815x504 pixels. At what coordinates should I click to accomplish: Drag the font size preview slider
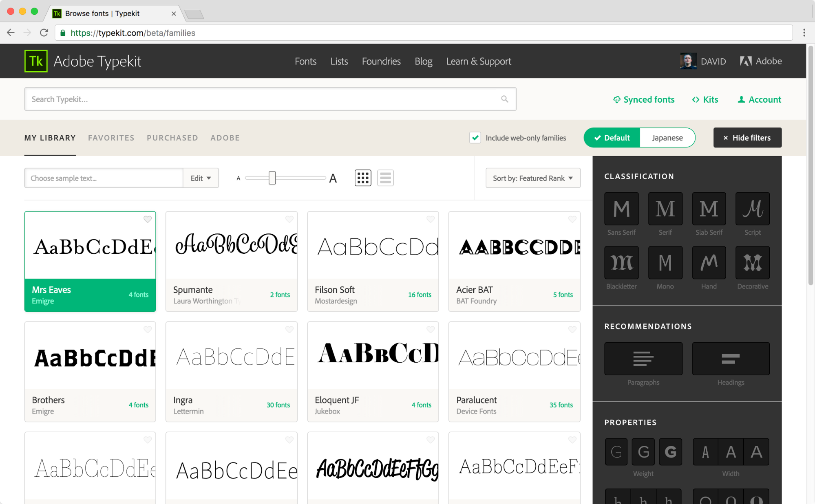coord(271,178)
